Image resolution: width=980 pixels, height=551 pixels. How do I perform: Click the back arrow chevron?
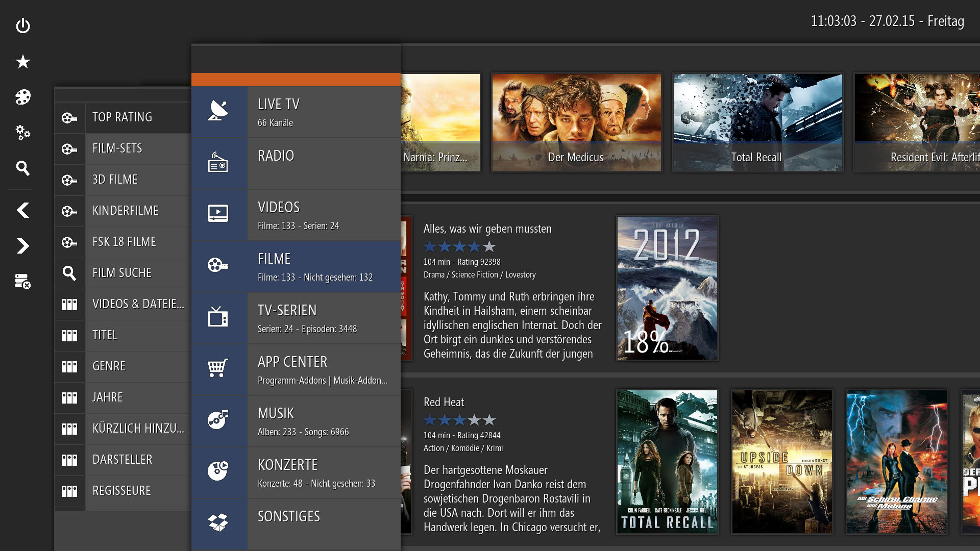23,210
